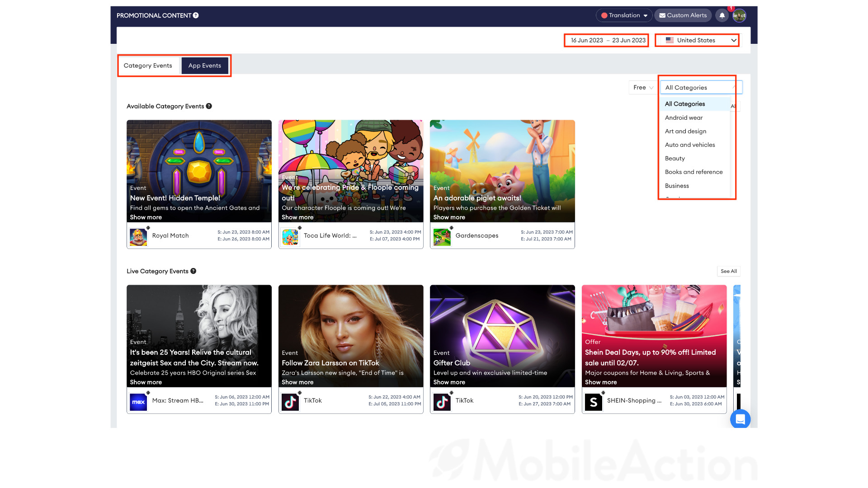Open the Free price filter dropdown

(x=643, y=88)
